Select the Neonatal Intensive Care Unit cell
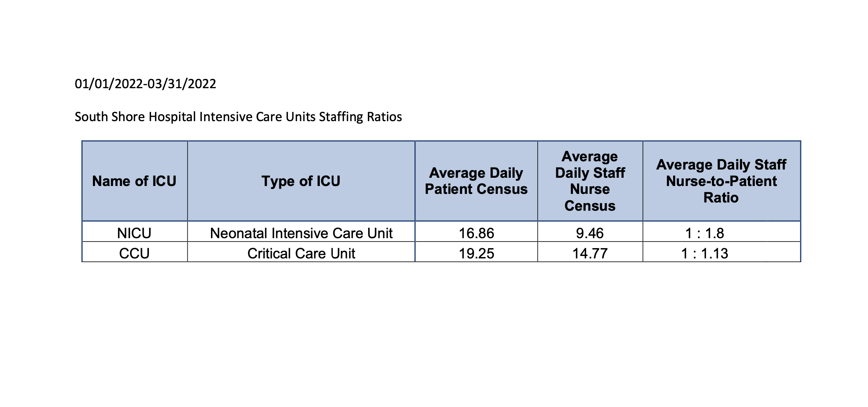Image resolution: width=868 pixels, height=407 pixels. click(x=301, y=233)
